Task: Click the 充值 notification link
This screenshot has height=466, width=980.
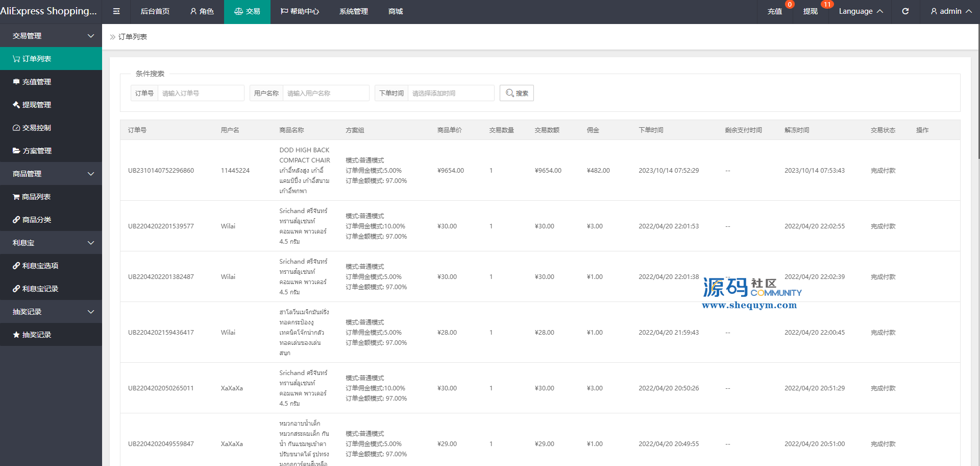Action: [x=775, y=11]
